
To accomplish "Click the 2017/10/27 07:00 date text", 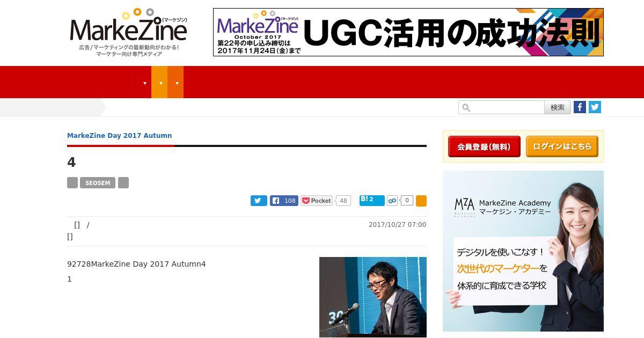I will tap(397, 225).
